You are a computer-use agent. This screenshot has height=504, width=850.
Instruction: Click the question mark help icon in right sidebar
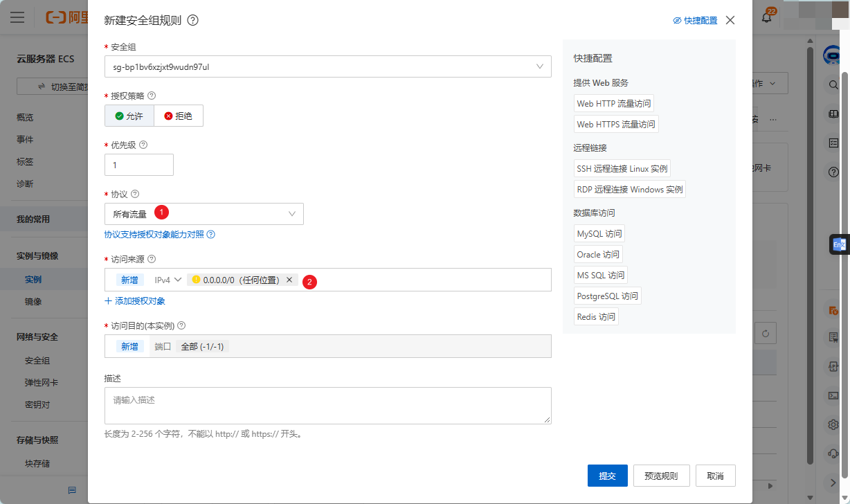[833, 172]
